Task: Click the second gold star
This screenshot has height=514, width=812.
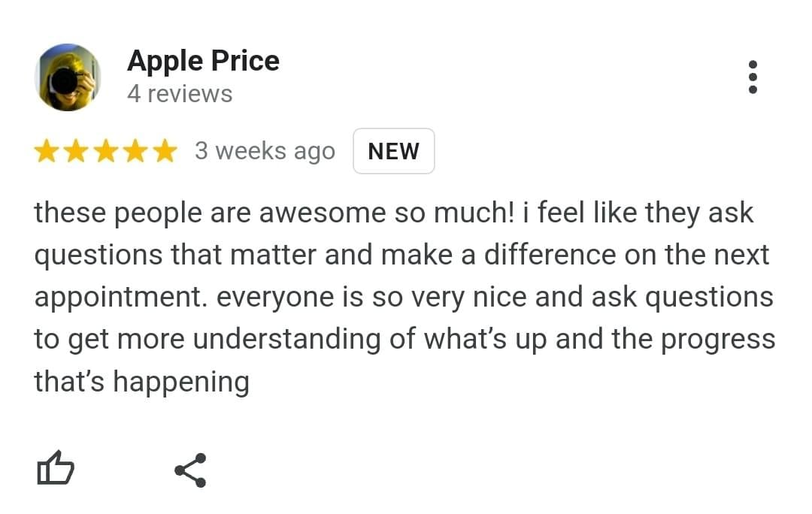Action: (x=76, y=152)
